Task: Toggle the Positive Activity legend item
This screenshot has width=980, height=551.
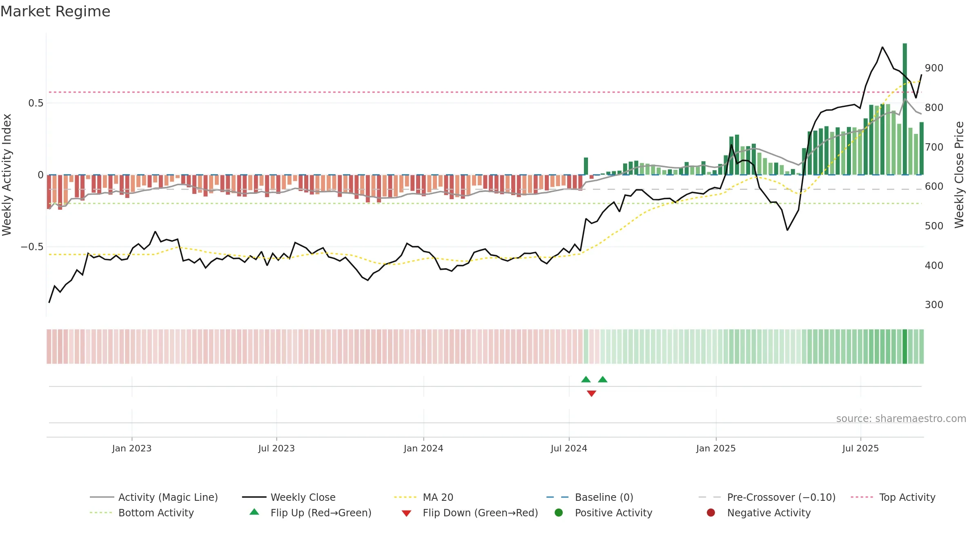Action: point(604,513)
